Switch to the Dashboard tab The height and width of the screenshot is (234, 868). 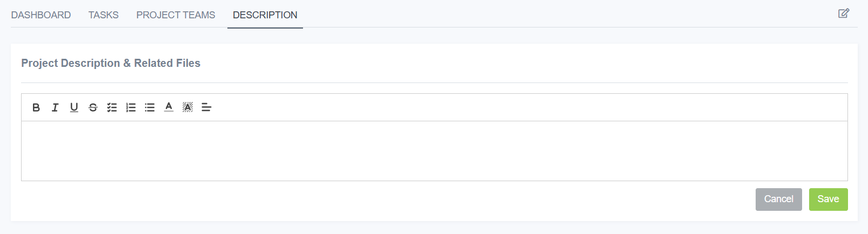[41, 15]
